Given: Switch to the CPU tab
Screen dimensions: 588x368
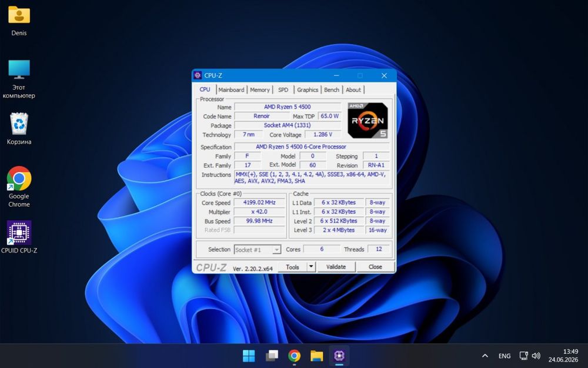Looking at the screenshot, I should click(x=205, y=89).
